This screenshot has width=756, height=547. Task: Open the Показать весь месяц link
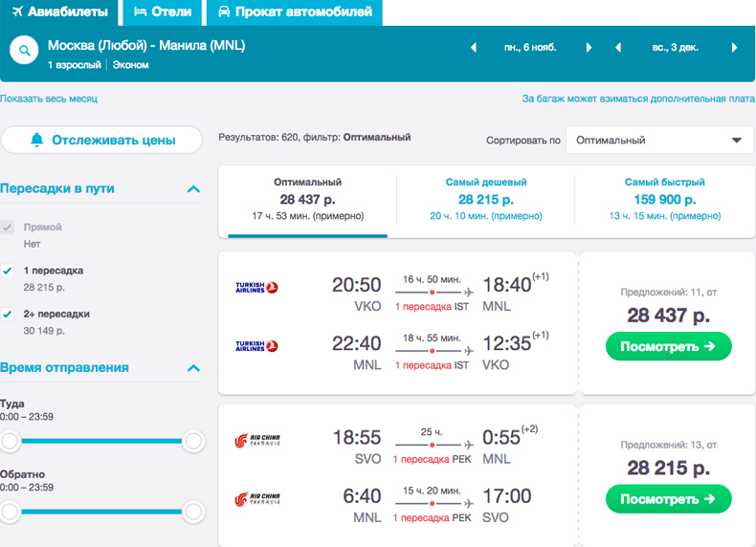[49, 98]
